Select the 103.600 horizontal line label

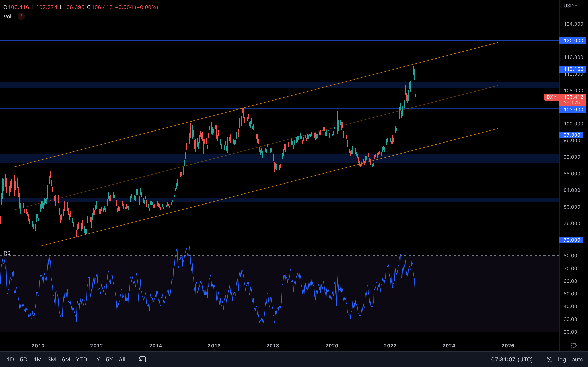(x=572, y=110)
